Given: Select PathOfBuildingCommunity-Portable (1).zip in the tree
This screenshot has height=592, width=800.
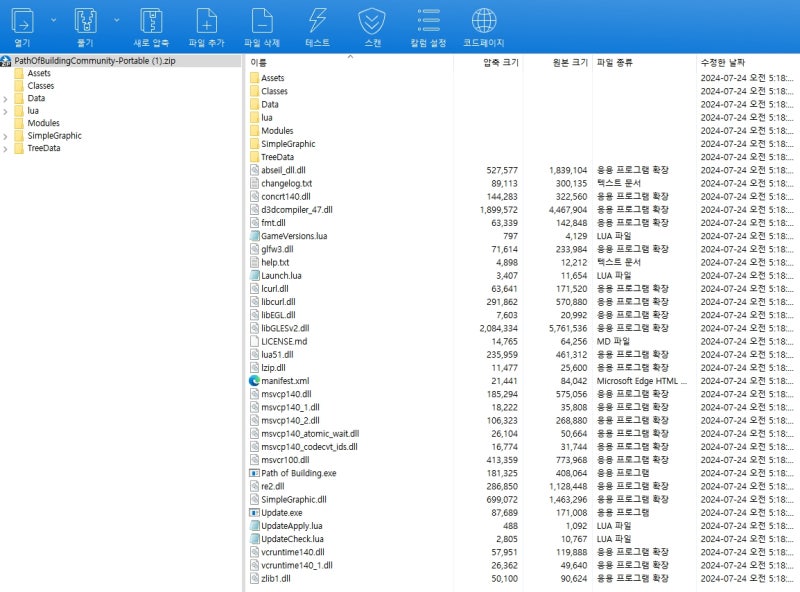Looking at the screenshot, I should pyautogui.click(x=95, y=61).
